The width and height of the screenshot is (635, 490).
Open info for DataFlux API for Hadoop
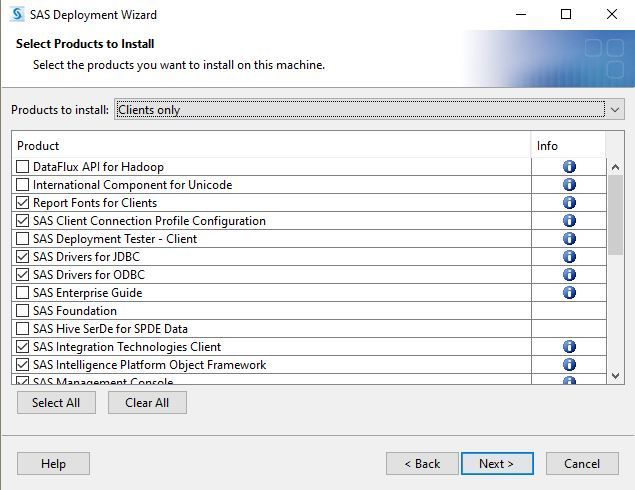point(569,166)
